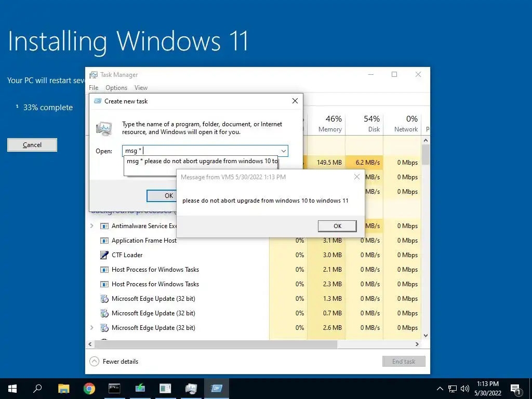532x399 pixels.
Task: Open Task Manager View menu
Action: 141,87
